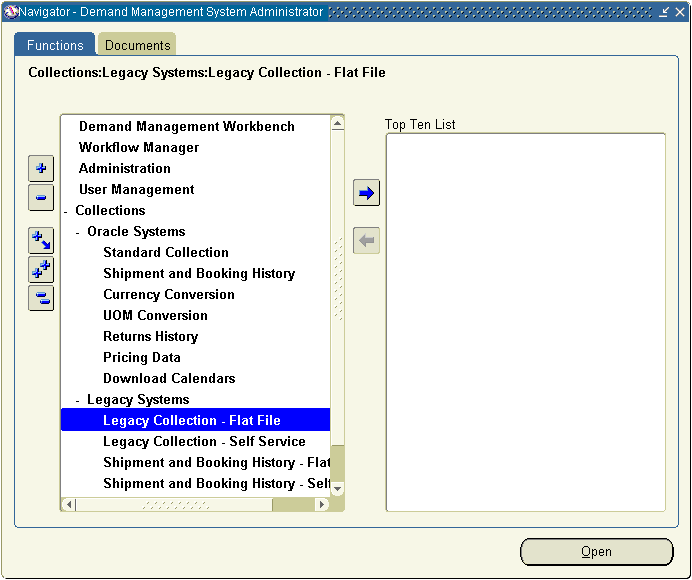Click inside the Top Ten List box

[x=526, y=322]
